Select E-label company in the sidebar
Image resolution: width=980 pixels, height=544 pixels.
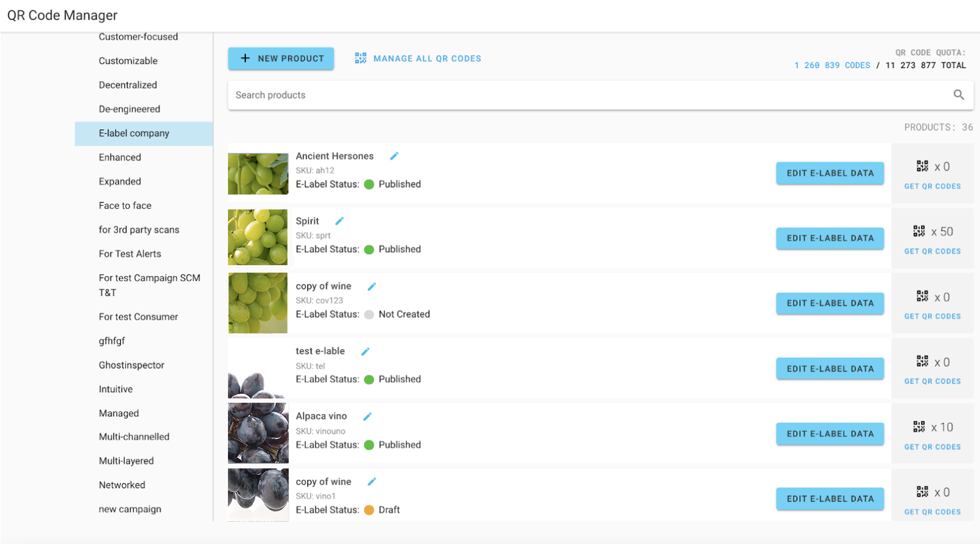pyautogui.click(x=144, y=133)
